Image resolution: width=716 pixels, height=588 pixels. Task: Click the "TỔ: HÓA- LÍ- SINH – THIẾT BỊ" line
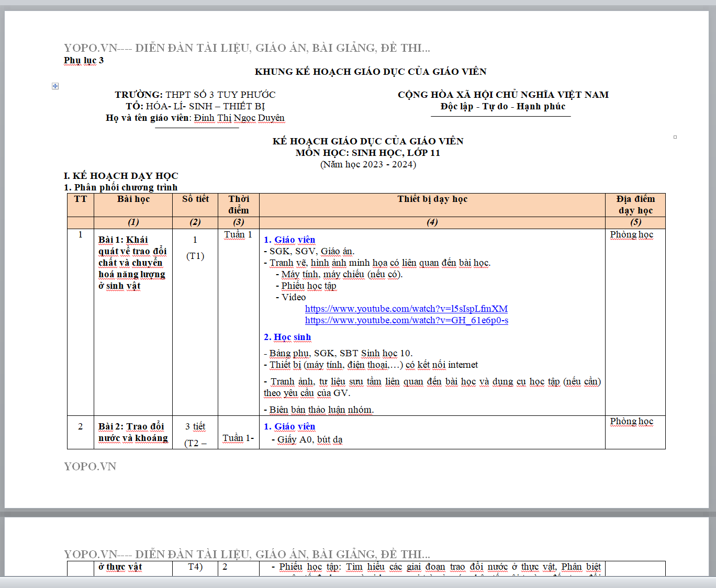point(195,106)
